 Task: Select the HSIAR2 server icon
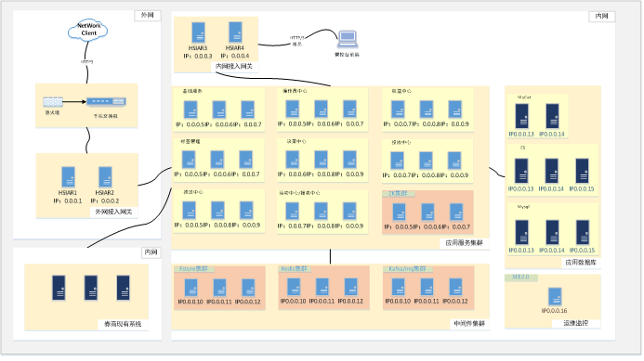(105, 177)
